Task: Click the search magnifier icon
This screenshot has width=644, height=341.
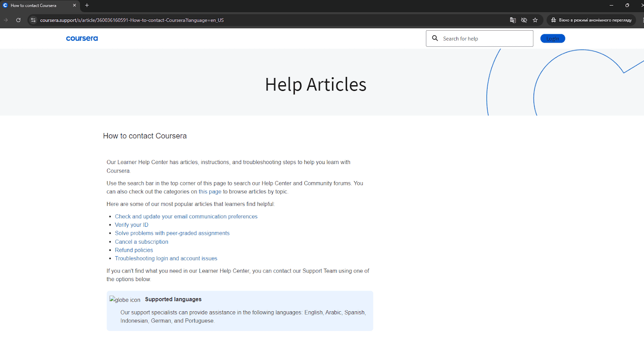Action: [x=435, y=38]
